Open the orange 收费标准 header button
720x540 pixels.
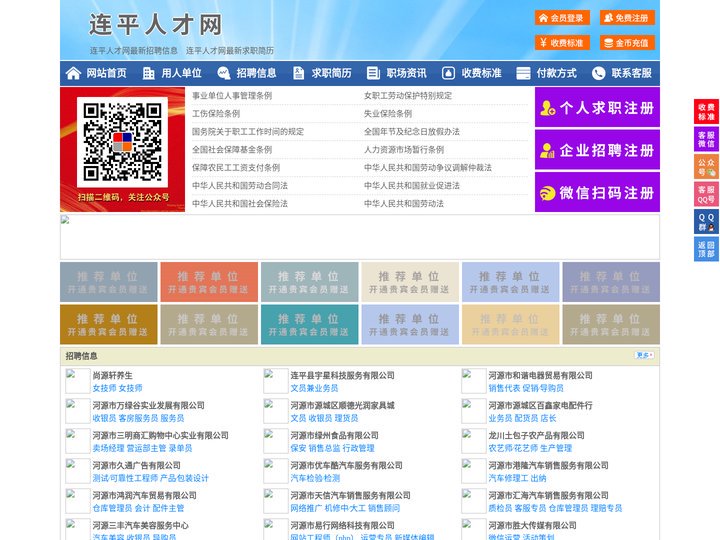pyautogui.click(x=562, y=43)
